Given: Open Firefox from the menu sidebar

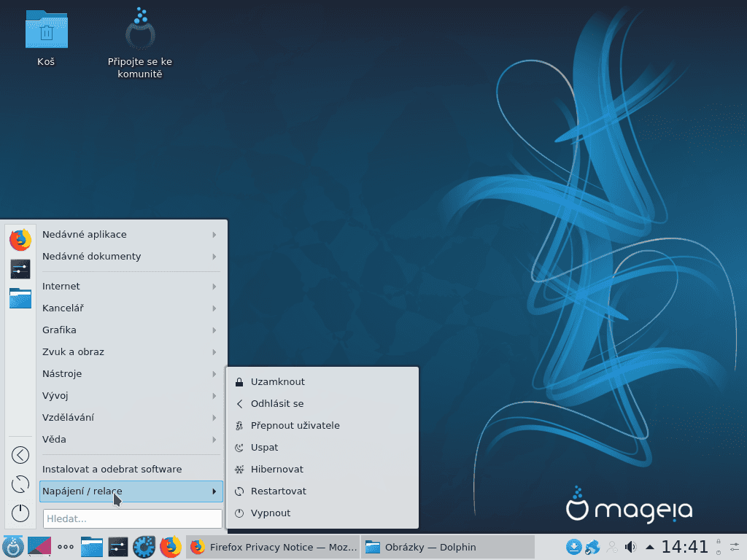Looking at the screenshot, I should [20, 238].
